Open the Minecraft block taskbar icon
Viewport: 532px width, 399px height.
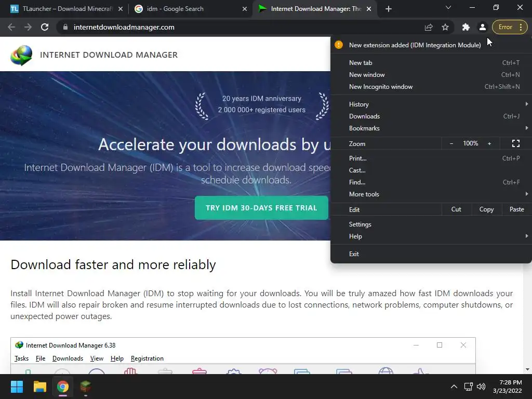(x=86, y=387)
